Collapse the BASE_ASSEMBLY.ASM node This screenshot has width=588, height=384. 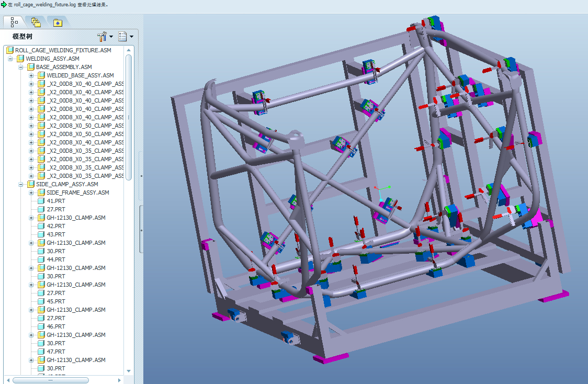(21, 67)
